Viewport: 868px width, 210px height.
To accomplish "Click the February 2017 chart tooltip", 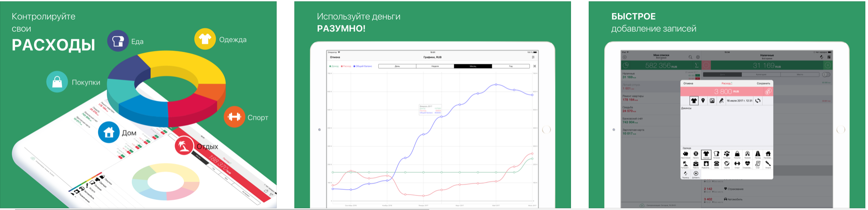I will pos(430,110).
